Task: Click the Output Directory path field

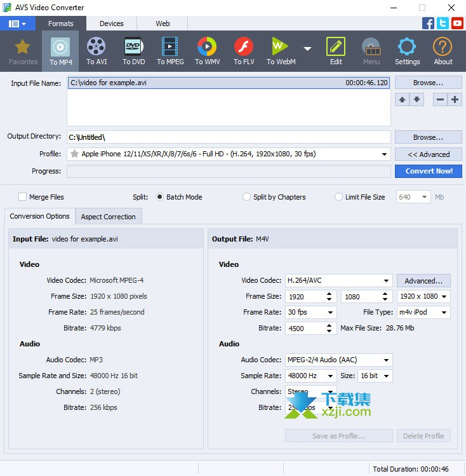Action: 229,137
